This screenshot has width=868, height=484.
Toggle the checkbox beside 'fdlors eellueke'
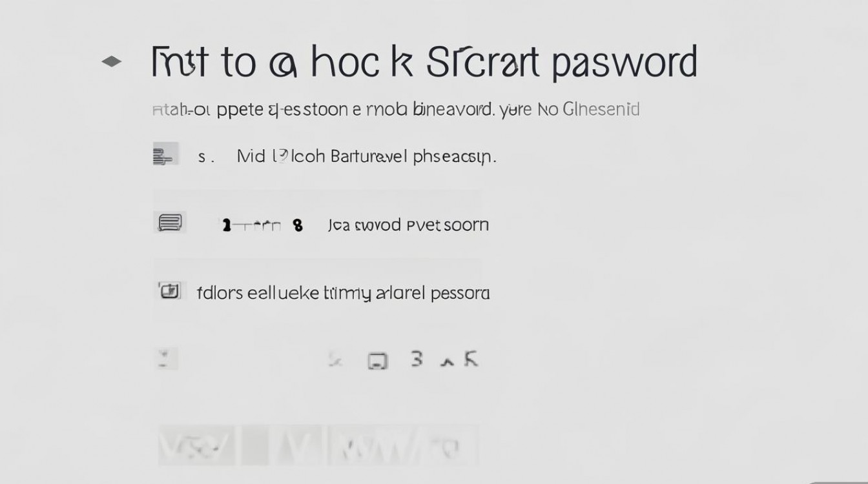click(169, 292)
